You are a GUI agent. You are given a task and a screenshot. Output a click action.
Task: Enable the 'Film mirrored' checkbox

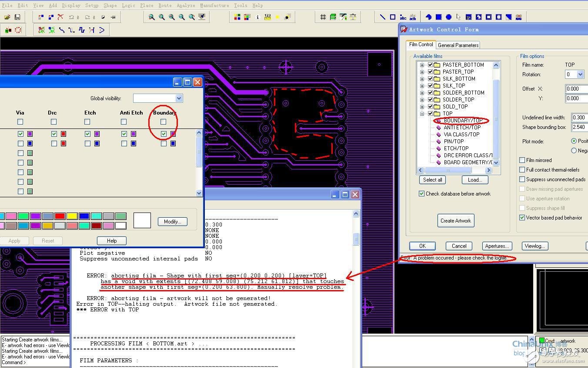(522, 160)
